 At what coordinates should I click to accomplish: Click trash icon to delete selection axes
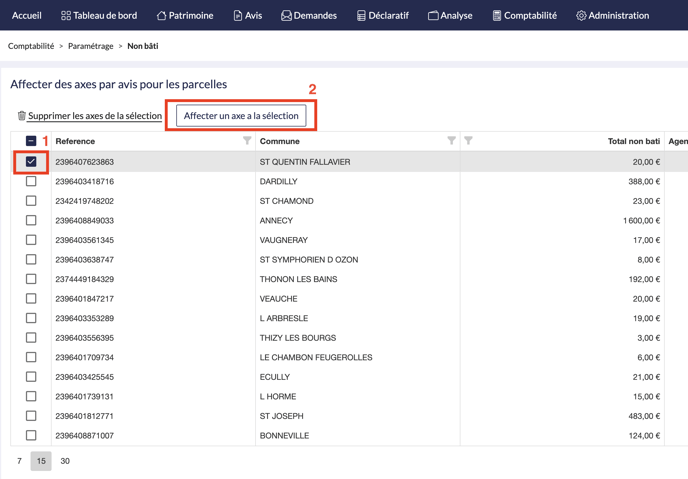tap(22, 116)
